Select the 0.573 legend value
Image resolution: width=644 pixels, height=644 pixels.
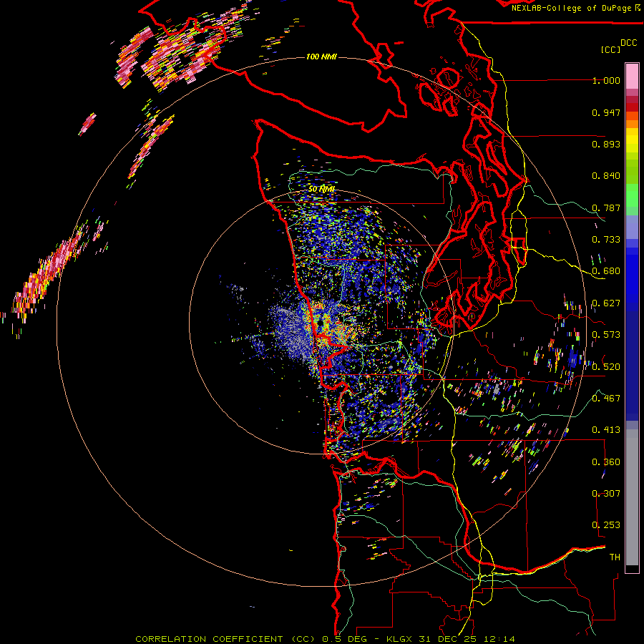click(606, 335)
